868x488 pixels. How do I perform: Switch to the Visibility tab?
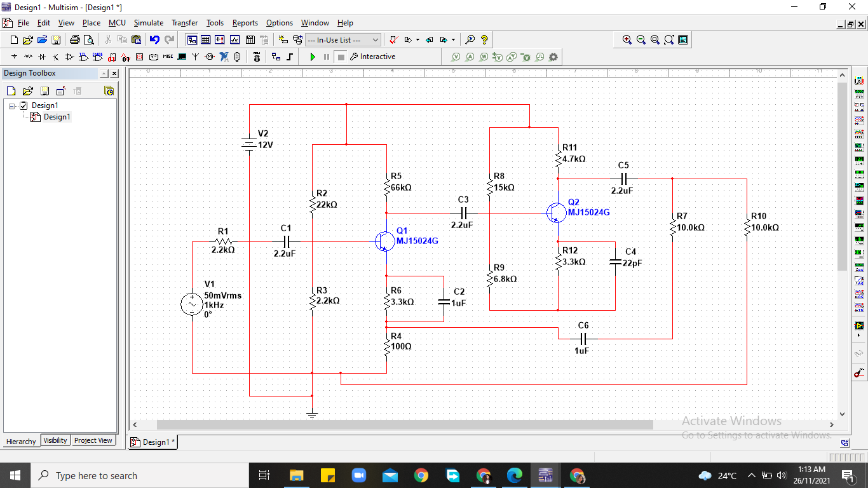[55, 440]
